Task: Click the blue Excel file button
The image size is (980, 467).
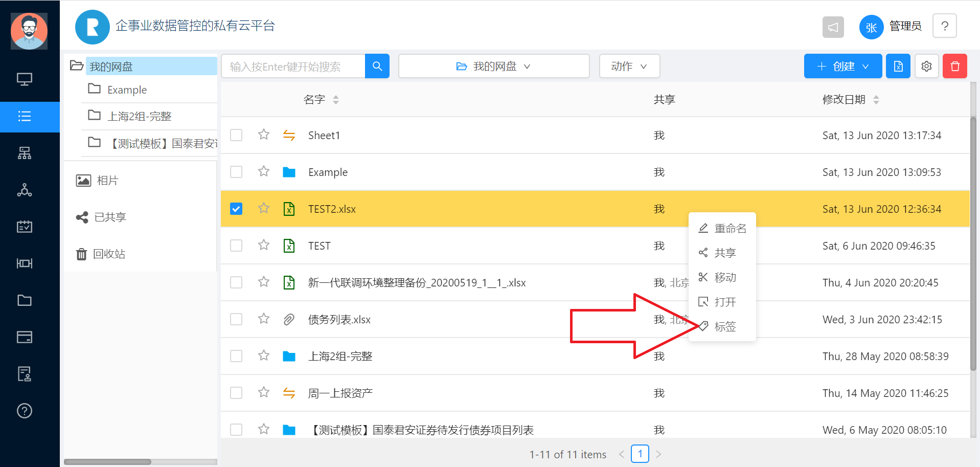Action: [x=898, y=66]
